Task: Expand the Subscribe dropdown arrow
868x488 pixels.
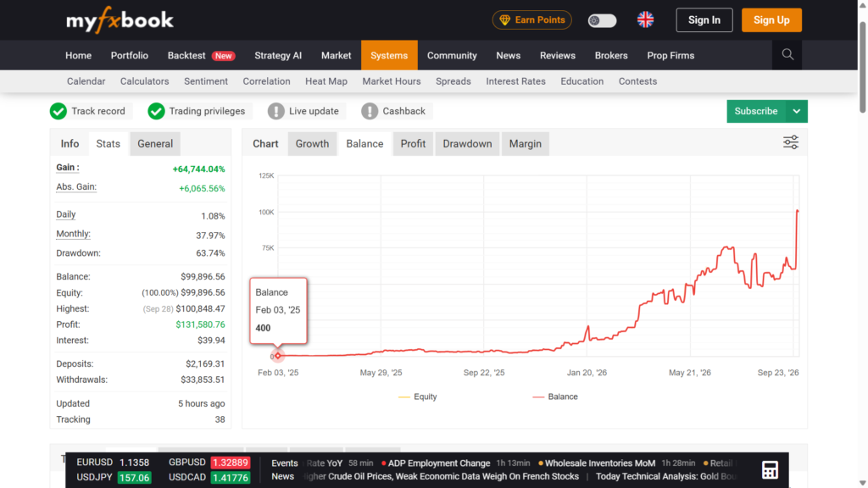Action: (797, 111)
